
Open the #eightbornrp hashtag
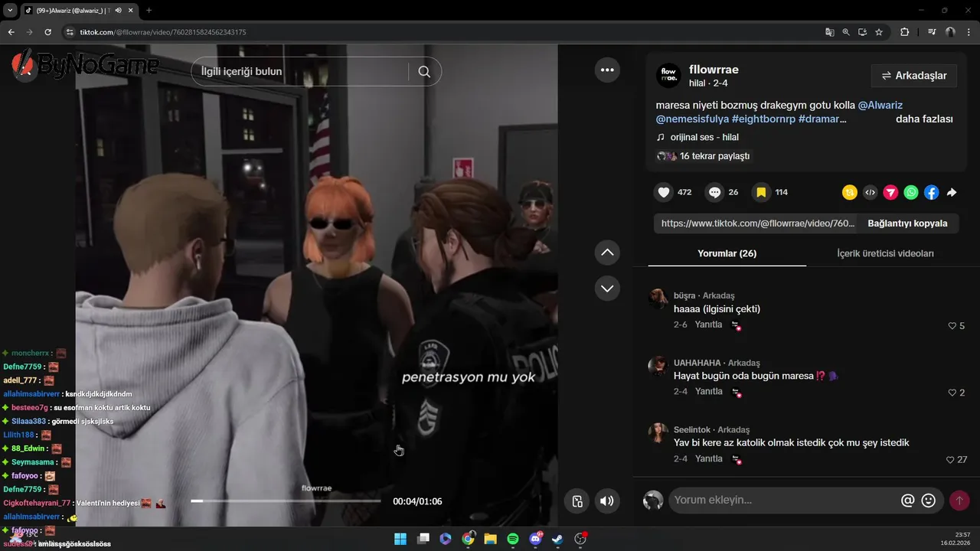pyautogui.click(x=763, y=119)
